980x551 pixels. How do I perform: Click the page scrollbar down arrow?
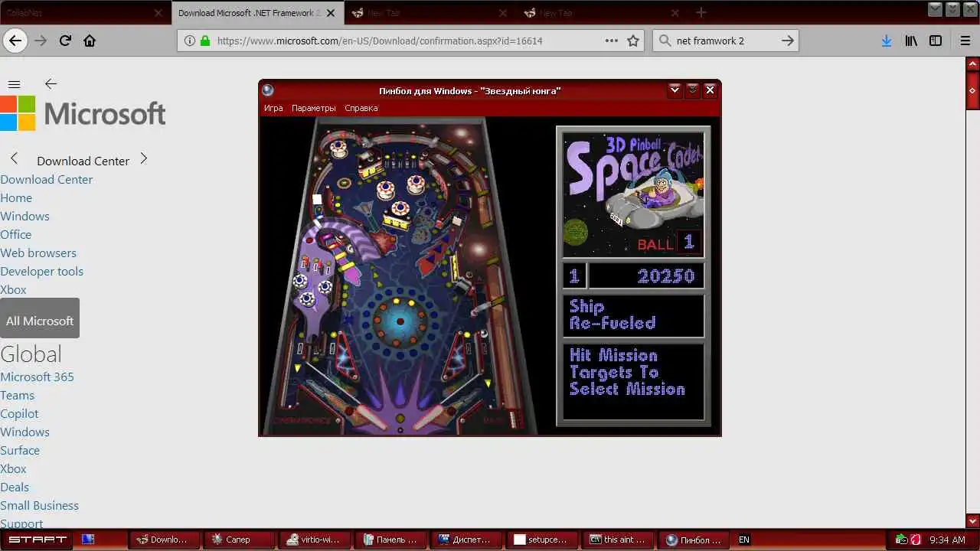pyautogui.click(x=972, y=520)
